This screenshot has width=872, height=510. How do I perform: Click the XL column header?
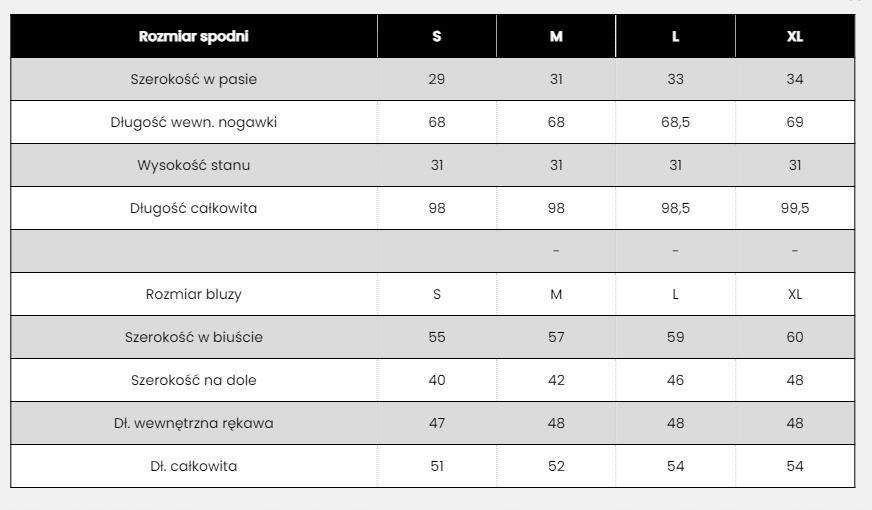(x=795, y=37)
